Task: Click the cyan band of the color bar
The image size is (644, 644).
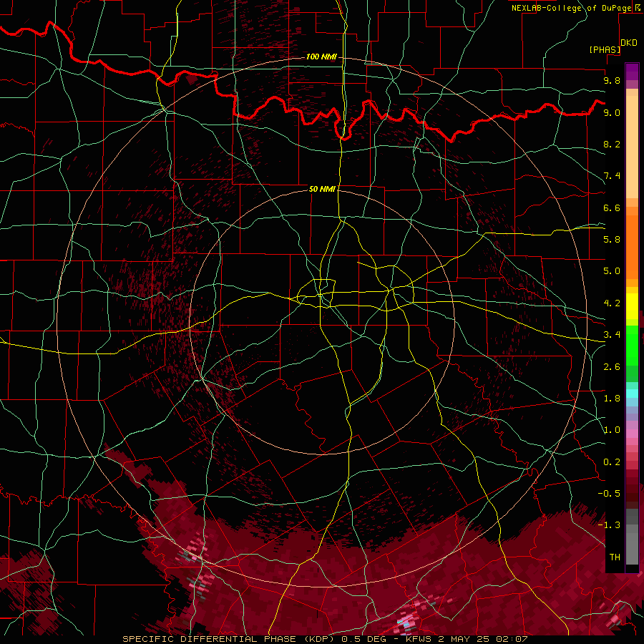Action: (x=632, y=394)
